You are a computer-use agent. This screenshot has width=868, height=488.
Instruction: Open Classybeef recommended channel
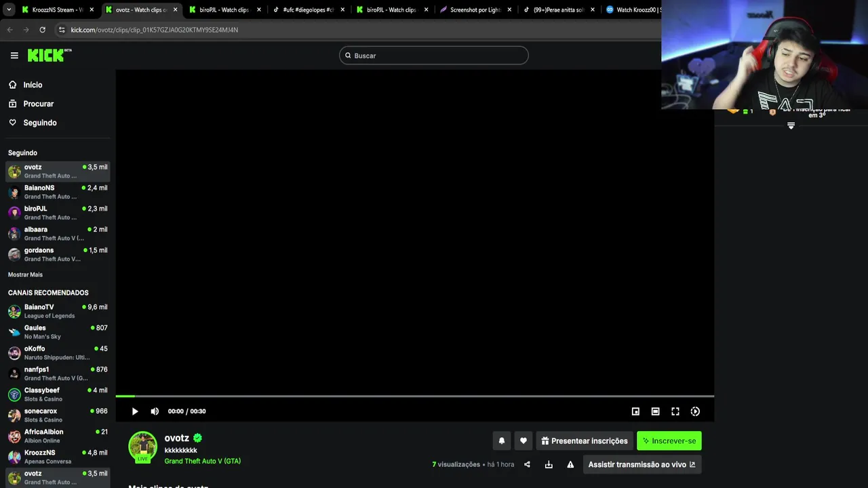point(58,394)
